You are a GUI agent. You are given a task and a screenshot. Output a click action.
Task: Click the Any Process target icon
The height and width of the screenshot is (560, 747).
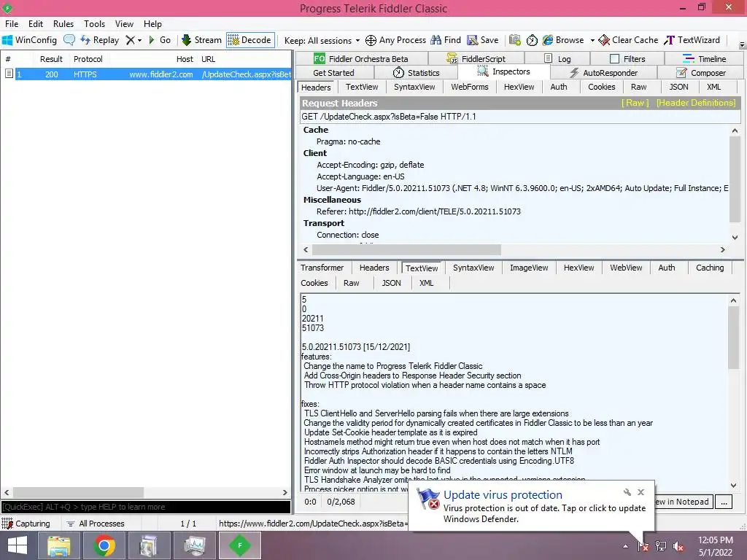pyautogui.click(x=371, y=41)
